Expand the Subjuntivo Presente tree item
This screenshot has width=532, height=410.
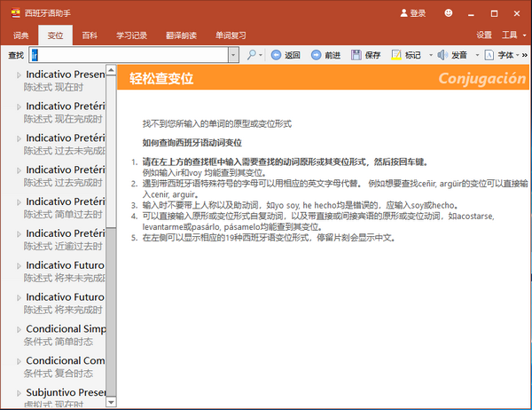19,392
